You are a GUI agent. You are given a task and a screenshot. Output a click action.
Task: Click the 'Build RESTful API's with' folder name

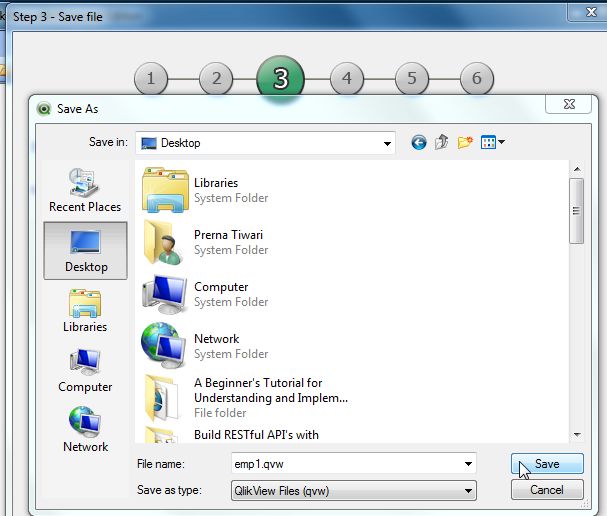coord(256,435)
